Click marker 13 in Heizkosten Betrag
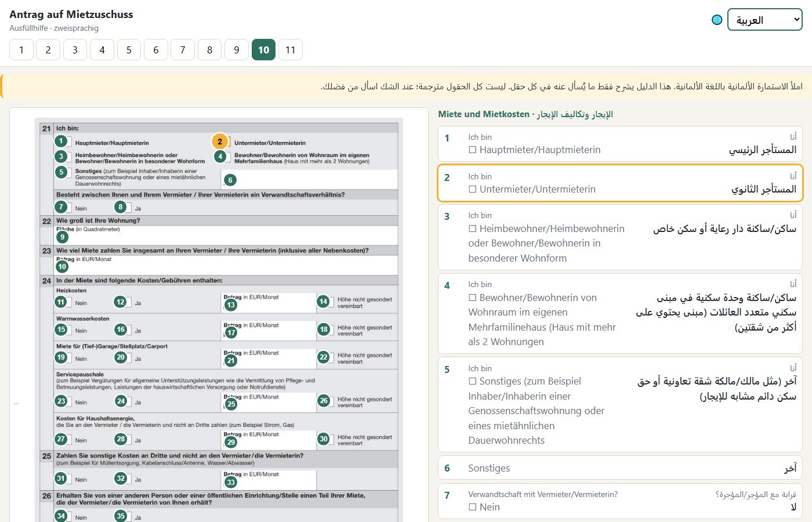This screenshot has width=812, height=522. 231,304
